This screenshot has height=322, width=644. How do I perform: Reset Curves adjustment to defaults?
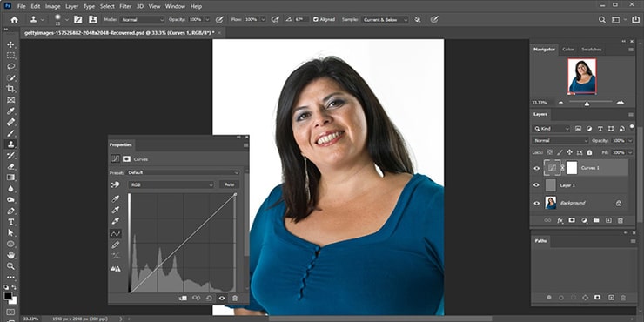click(x=209, y=299)
